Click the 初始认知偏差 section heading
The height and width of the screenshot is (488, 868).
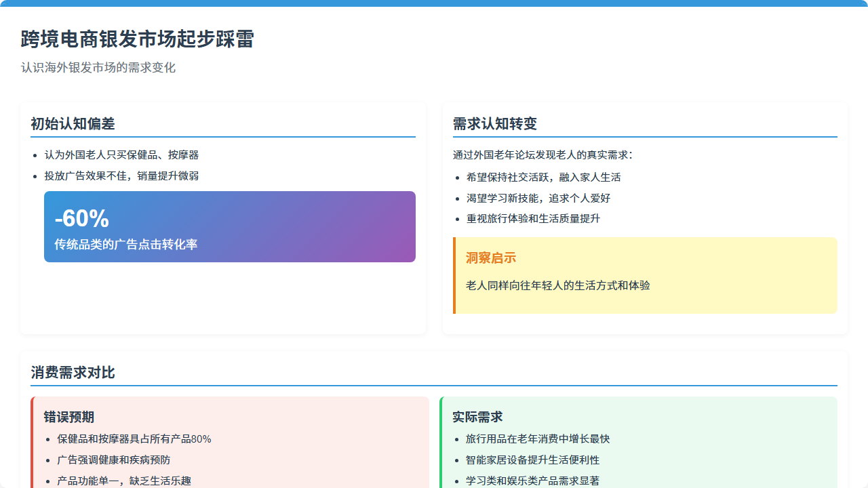[73, 124]
